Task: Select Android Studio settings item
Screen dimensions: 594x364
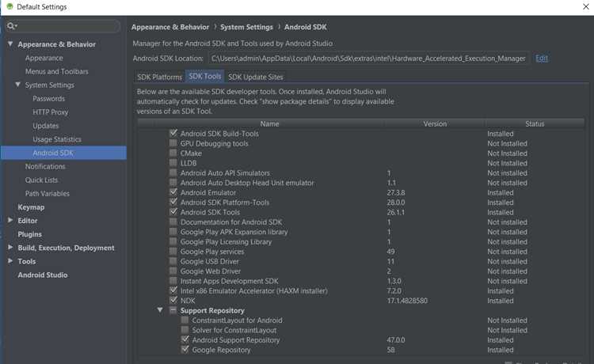Action: tap(43, 275)
